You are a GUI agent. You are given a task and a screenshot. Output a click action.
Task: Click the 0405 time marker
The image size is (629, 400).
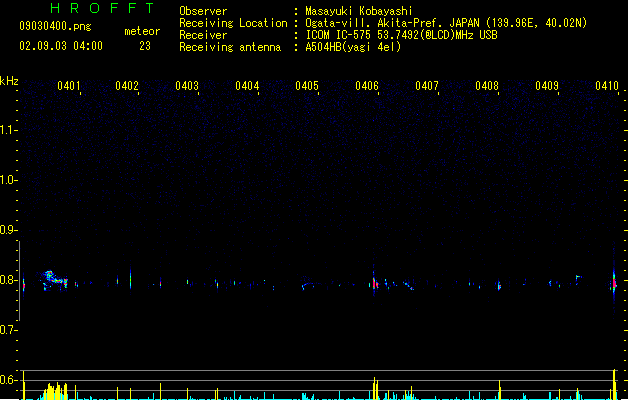click(307, 86)
